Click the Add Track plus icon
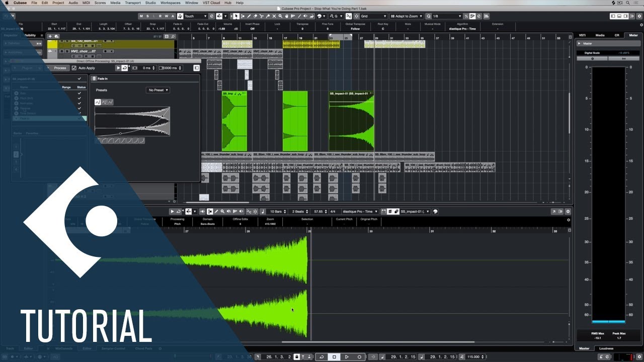644x362 pixels. point(50,36)
